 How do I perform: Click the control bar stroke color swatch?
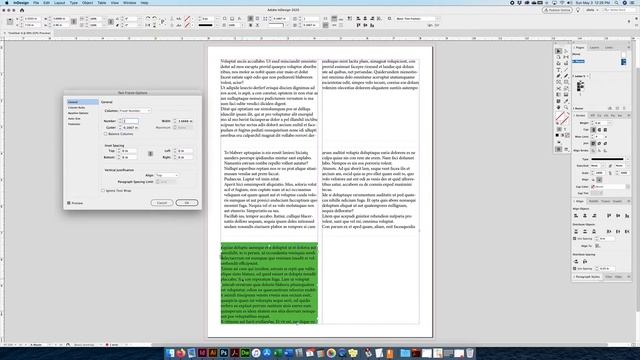187,25
